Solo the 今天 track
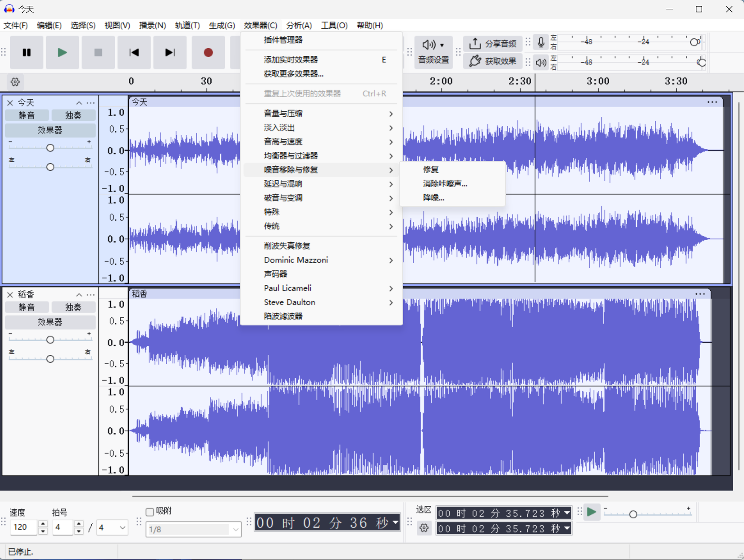744x560 pixels. (x=73, y=115)
